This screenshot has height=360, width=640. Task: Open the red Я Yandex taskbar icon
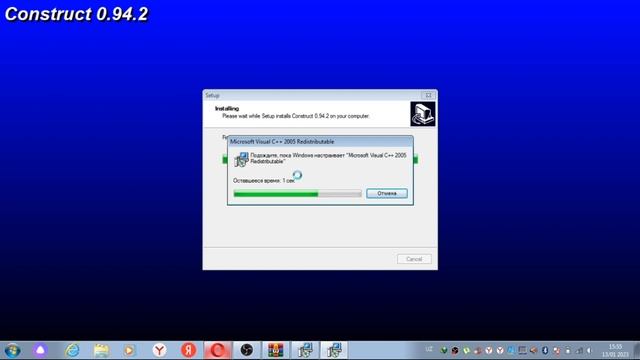point(189,350)
